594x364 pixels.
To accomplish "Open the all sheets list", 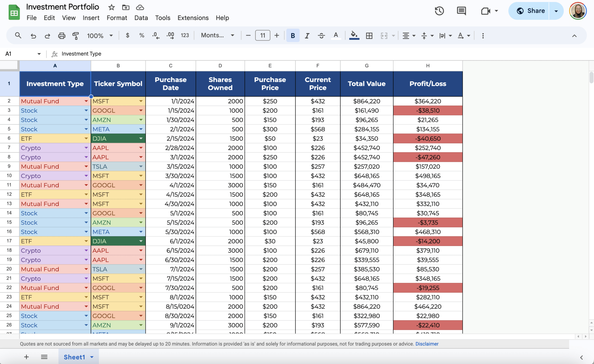I will point(44,357).
